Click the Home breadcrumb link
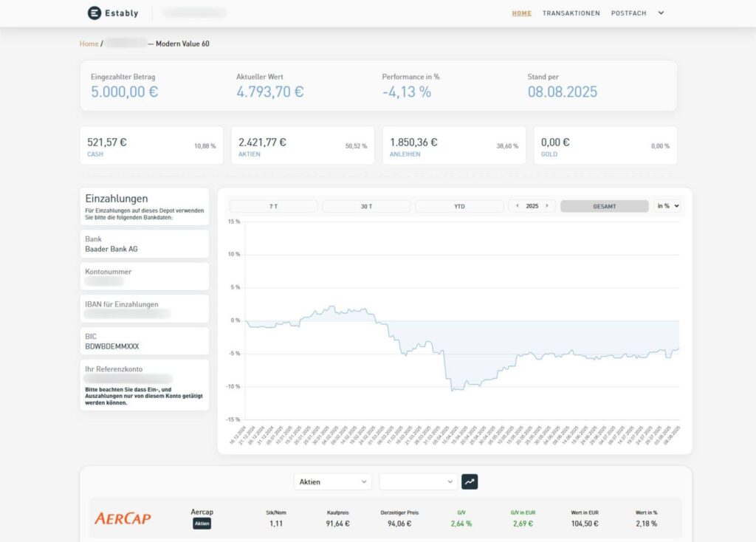Screen dimensions: 756x542 (x=89, y=44)
